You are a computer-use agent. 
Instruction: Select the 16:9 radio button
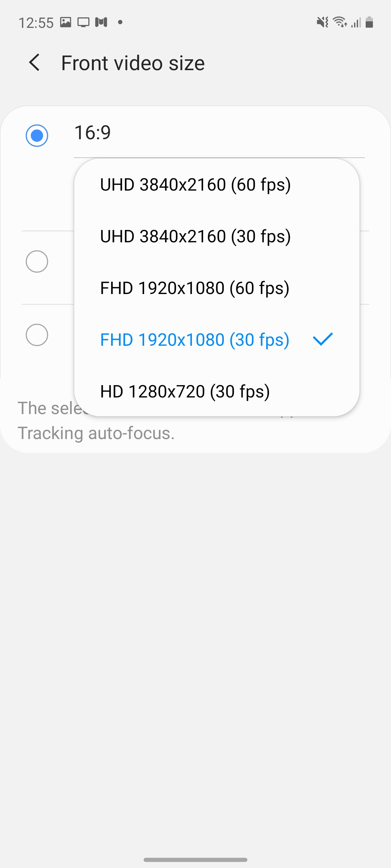point(37,136)
